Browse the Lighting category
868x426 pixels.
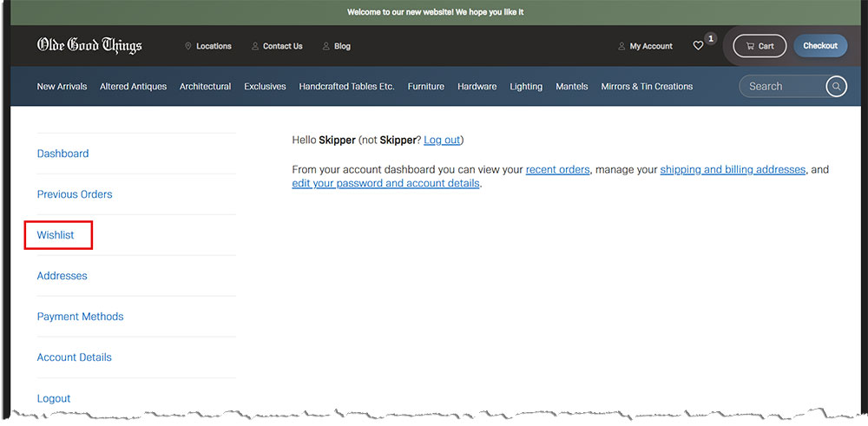[526, 86]
